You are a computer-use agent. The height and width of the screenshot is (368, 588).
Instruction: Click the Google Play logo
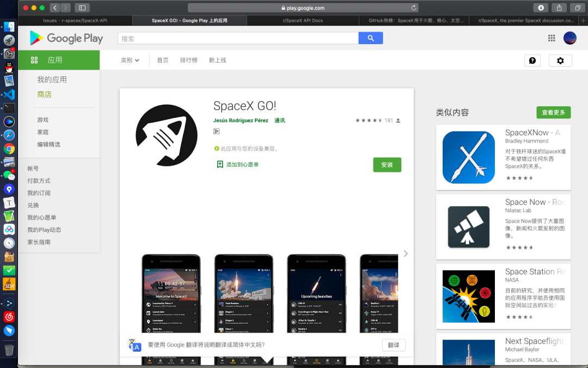(66, 38)
